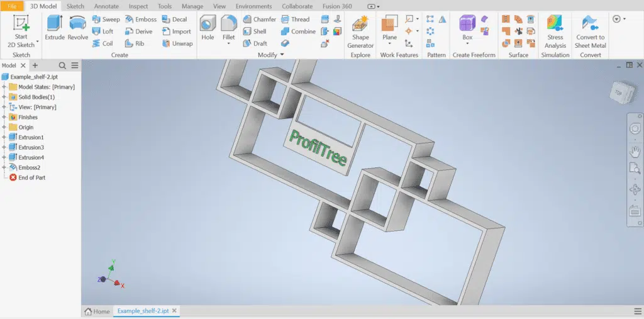The width and height of the screenshot is (644, 319).
Task: Click the navigation wheel icon
Action: (x=635, y=129)
